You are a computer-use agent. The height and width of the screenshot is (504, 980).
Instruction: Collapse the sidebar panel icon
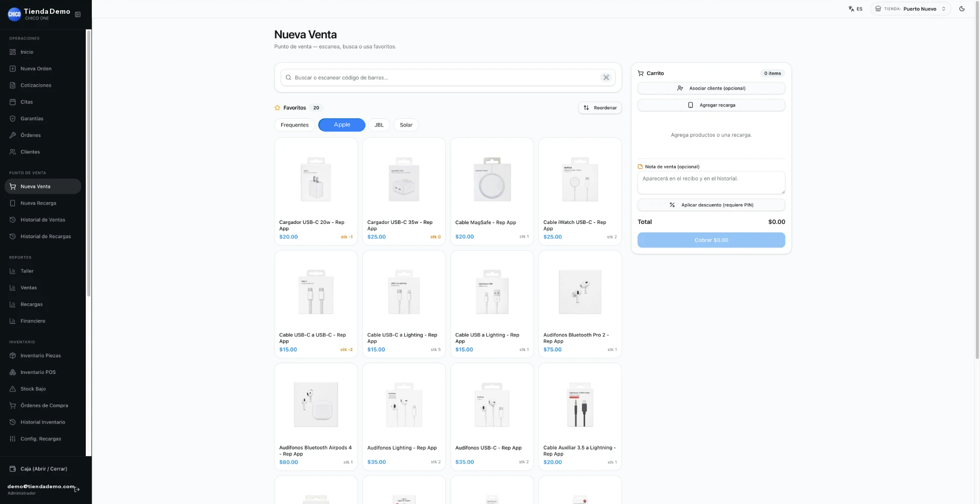click(x=78, y=14)
